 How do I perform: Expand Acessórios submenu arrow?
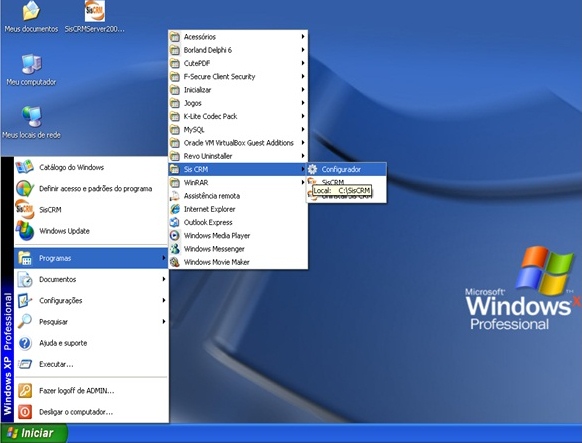(x=303, y=36)
